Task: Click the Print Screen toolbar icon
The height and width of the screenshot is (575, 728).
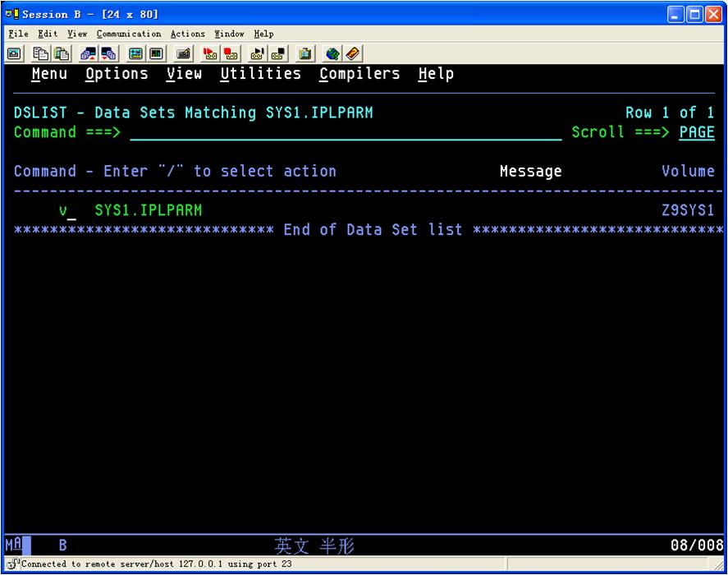Action: click(14, 54)
